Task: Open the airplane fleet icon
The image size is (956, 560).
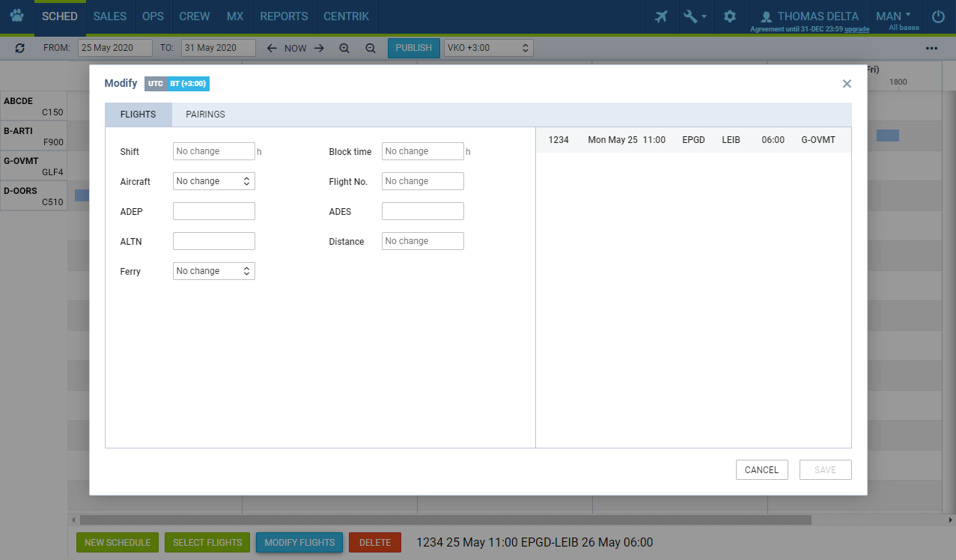Action: coord(660,16)
